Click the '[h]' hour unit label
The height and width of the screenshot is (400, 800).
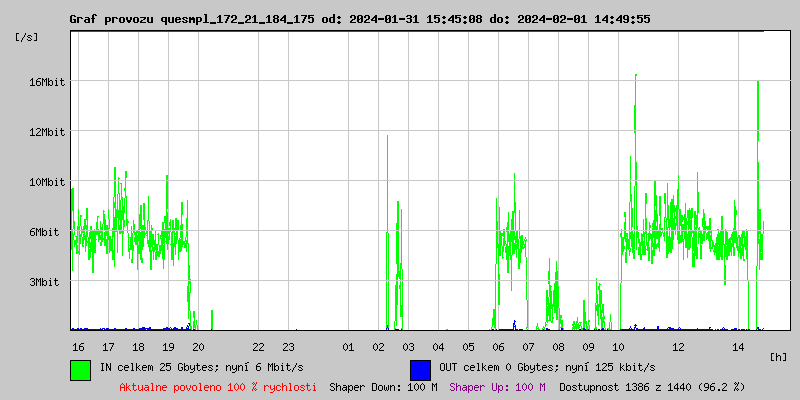(778, 356)
